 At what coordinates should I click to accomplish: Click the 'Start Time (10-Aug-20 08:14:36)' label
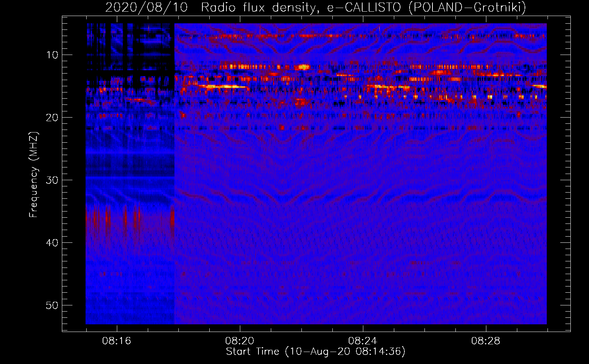click(x=316, y=352)
